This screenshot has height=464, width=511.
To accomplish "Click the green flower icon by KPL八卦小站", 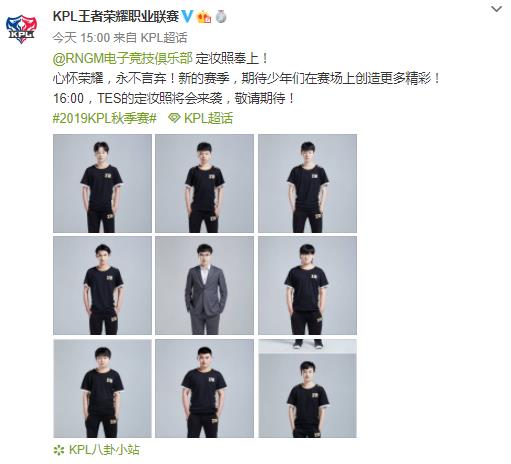I will (x=59, y=450).
